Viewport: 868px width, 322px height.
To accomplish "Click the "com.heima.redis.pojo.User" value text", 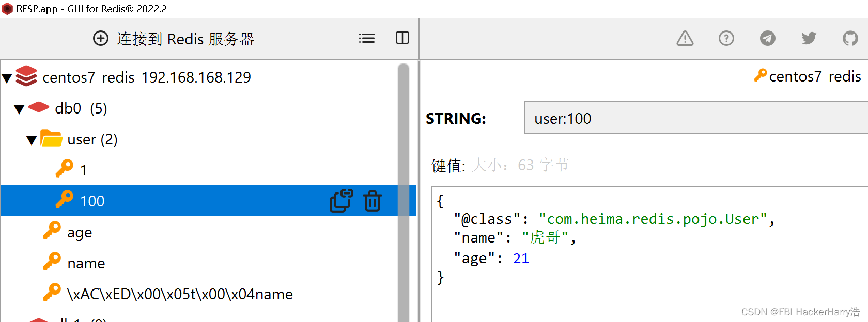I will [653, 219].
